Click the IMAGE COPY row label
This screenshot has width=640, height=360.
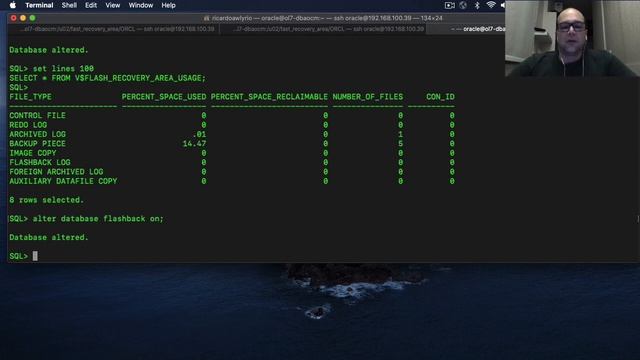point(33,153)
